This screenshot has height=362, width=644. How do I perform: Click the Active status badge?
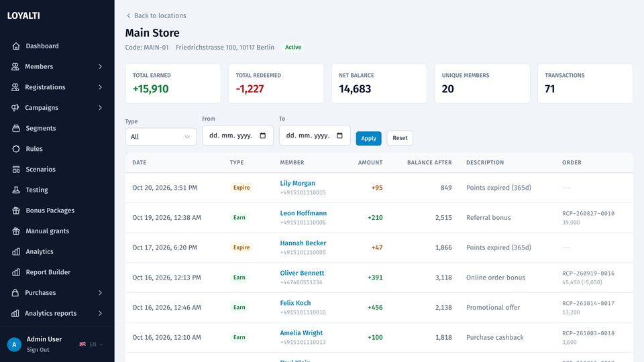293,47
